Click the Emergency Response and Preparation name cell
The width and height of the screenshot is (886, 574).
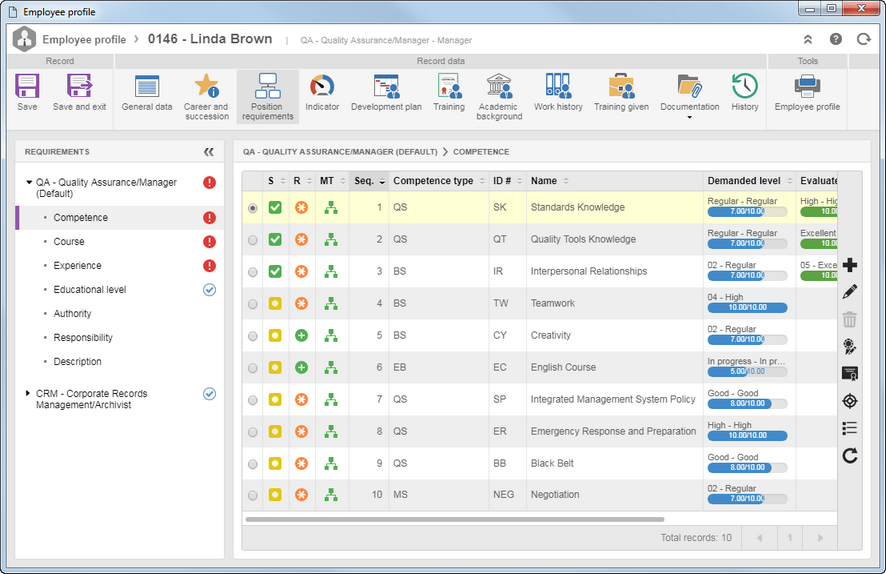pyautogui.click(x=614, y=432)
